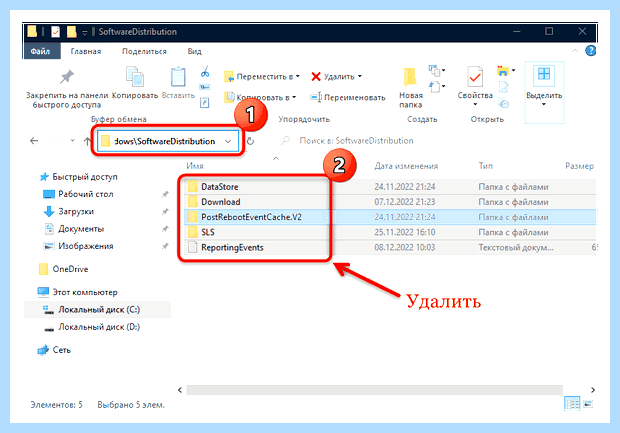Click the History icon in Open group

pyautogui.click(x=504, y=104)
